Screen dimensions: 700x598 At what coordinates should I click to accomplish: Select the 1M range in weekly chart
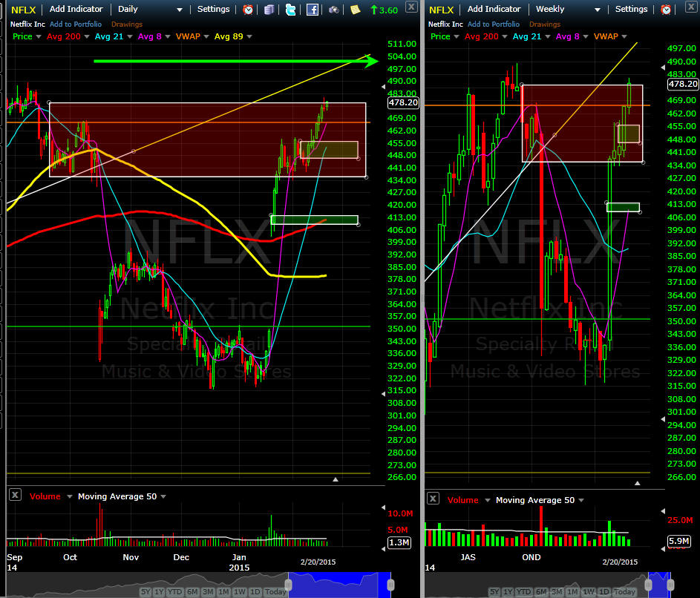pyautogui.click(x=572, y=592)
